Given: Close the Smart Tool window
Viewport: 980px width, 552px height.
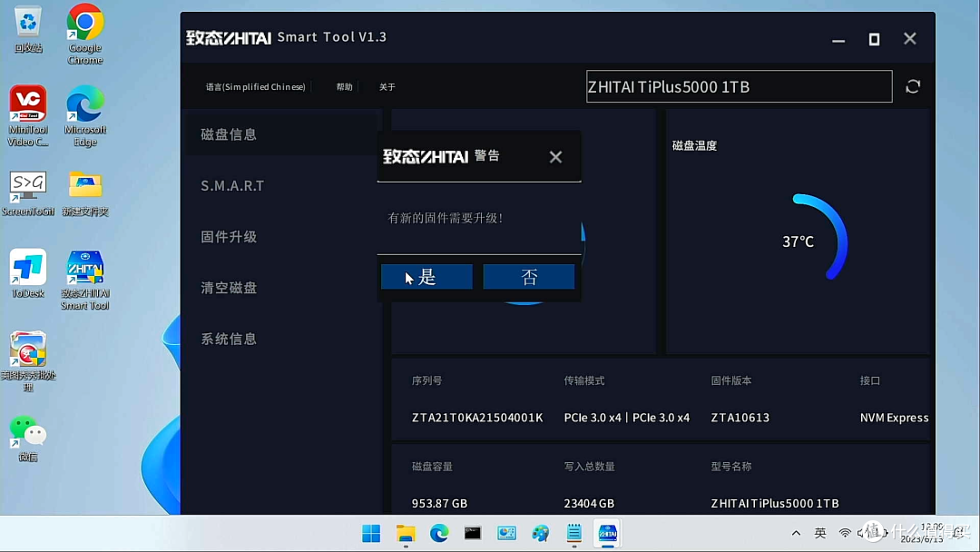Looking at the screenshot, I should (x=910, y=39).
